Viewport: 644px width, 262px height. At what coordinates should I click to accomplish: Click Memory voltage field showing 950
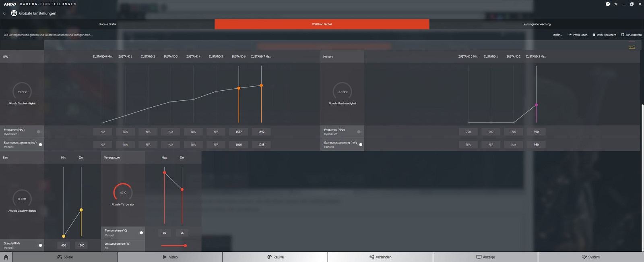pos(536,144)
